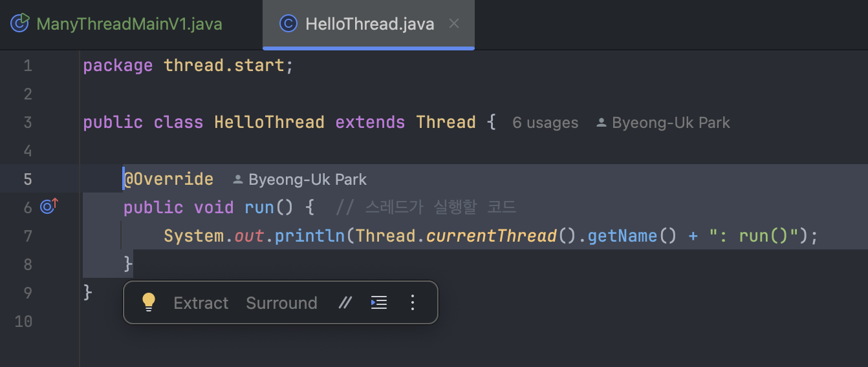The width and height of the screenshot is (868, 367).
Task: Comment selection with the line comment icon
Action: (x=345, y=302)
